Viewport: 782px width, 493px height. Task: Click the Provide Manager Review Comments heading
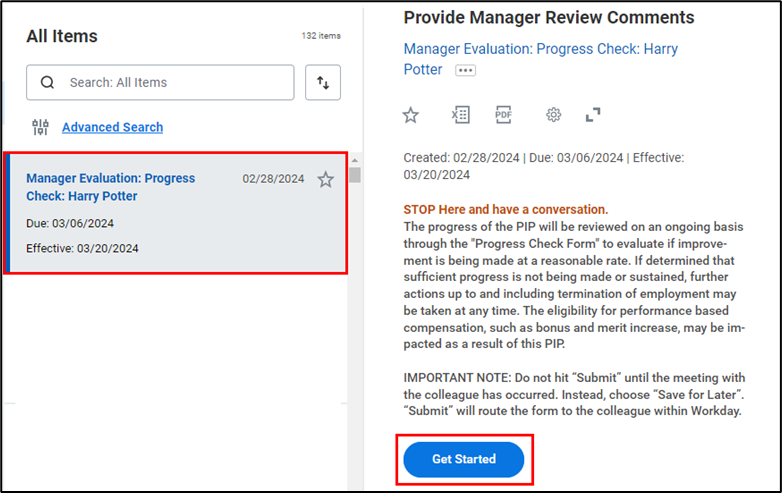coord(548,18)
